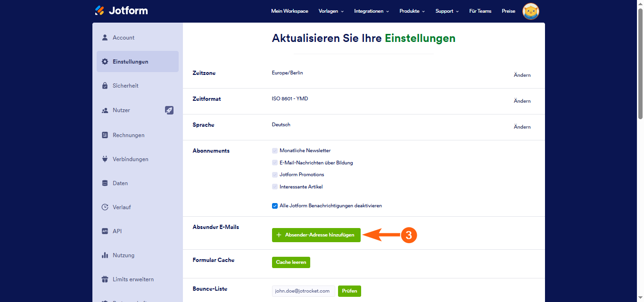Open Mein Workspace from the top bar
Screen dimensions: 644x302
(x=290, y=11)
